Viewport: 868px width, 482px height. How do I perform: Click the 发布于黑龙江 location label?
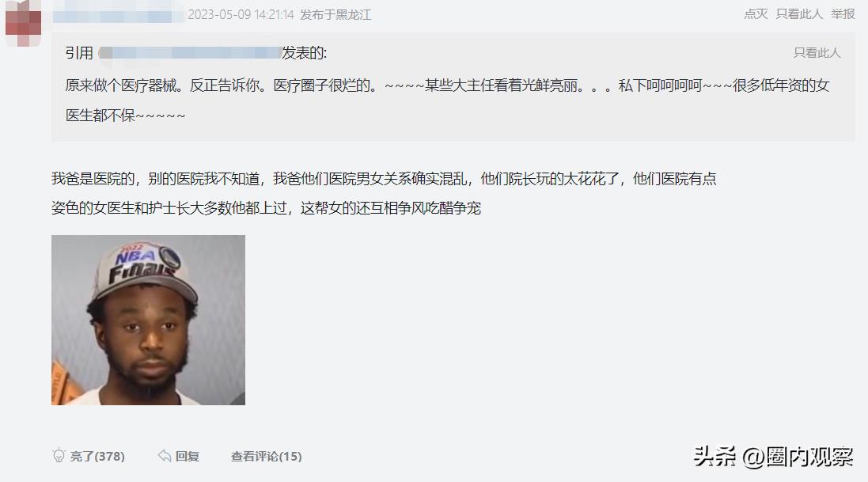(x=335, y=14)
